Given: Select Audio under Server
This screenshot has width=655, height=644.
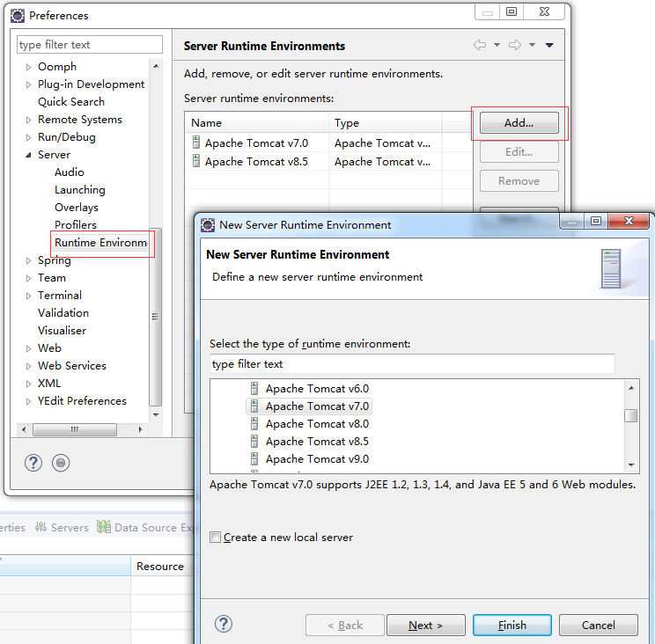Looking at the screenshot, I should [x=70, y=172].
